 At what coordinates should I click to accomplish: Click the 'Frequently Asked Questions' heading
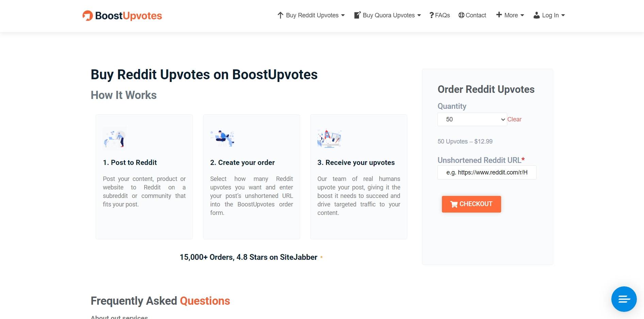[160, 301]
